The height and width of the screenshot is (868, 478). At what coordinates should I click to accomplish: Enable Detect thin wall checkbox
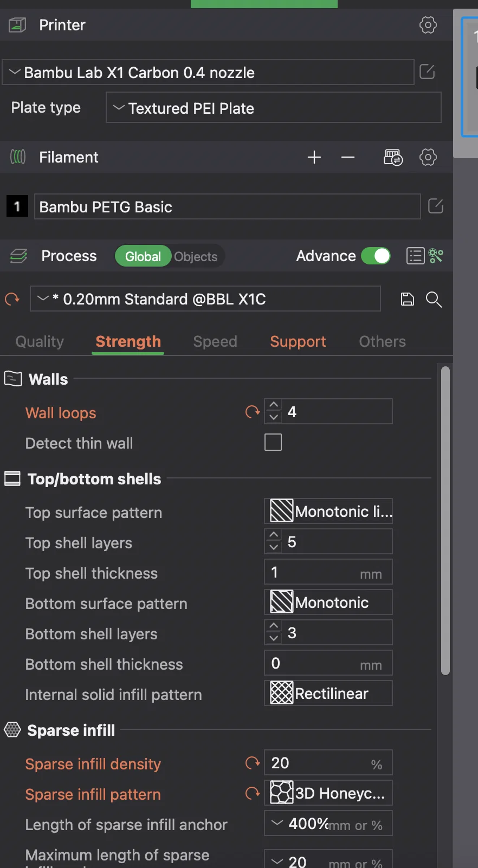tap(273, 442)
